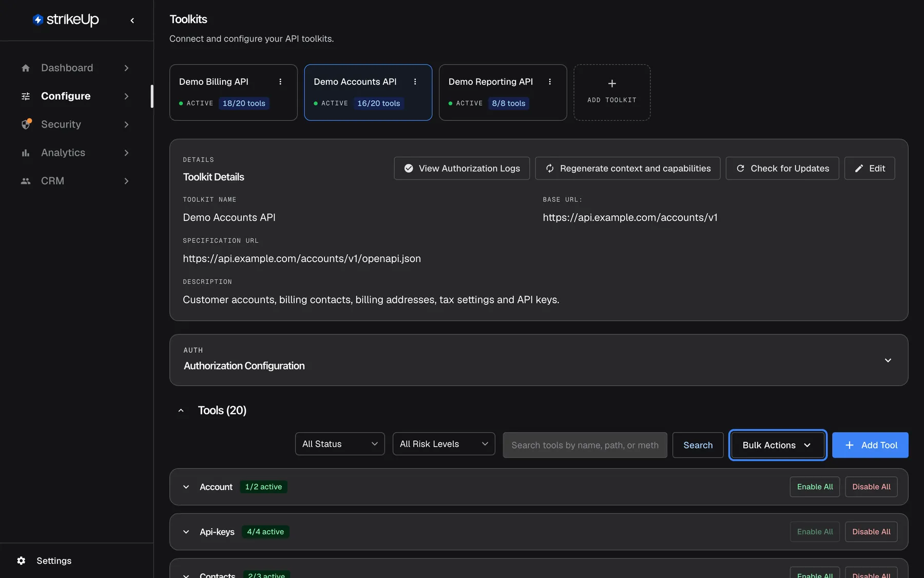Click the Dashboard home icon
This screenshot has height=578, width=924.
[x=26, y=68]
